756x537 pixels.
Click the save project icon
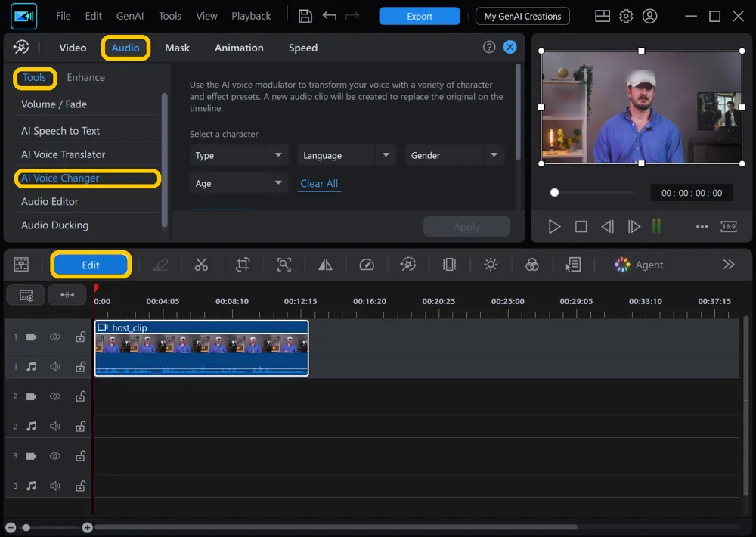(x=305, y=16)
